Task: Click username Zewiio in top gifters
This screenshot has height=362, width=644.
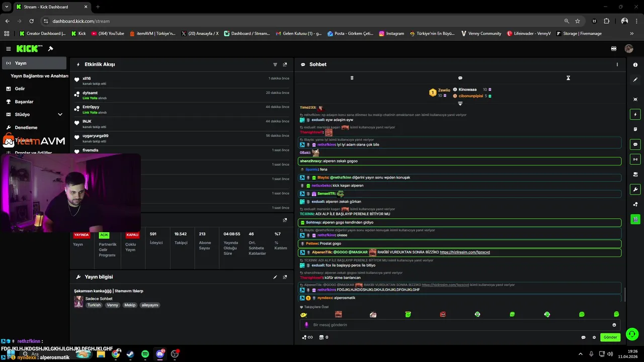Action: point(444,90)
